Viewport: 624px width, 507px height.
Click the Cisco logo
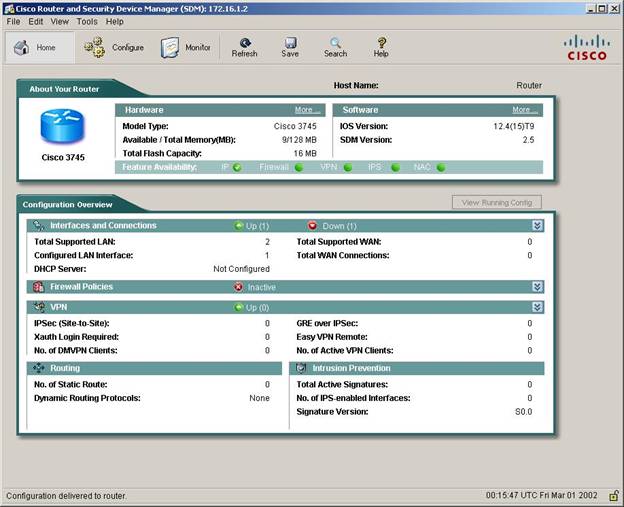tap(587, 48)
